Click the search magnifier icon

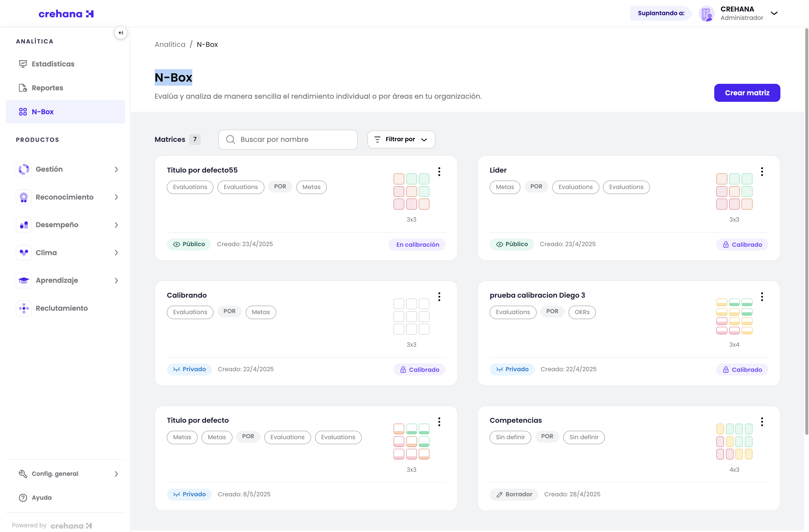[231, 140]
